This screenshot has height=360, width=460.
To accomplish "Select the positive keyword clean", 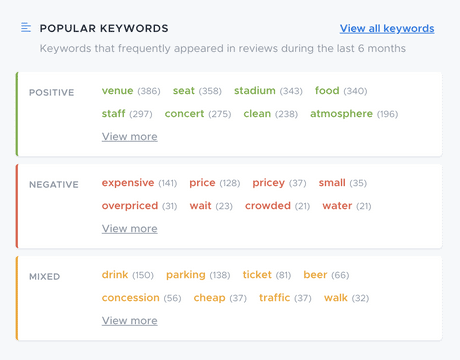I will tap(257, 114).
